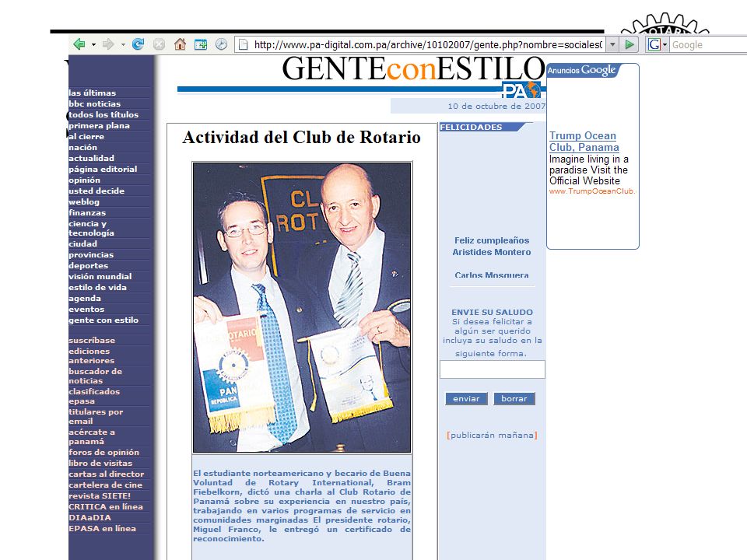Click the Forward arrow button
This screenshot has width=747, height=560.
109,44
